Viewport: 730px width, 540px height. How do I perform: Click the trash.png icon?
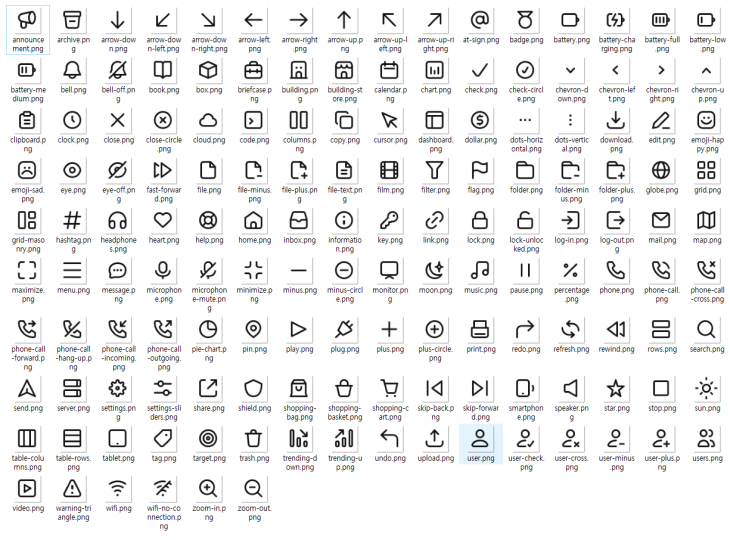253,439
